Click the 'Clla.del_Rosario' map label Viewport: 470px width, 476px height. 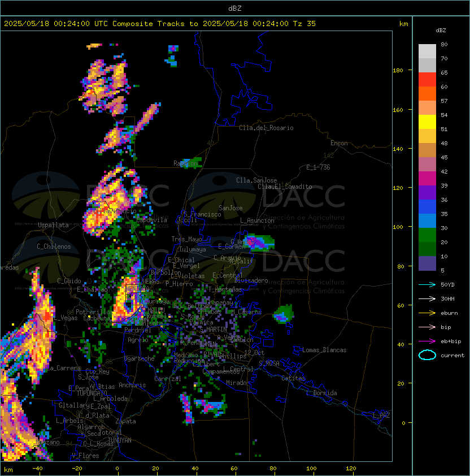266,128
